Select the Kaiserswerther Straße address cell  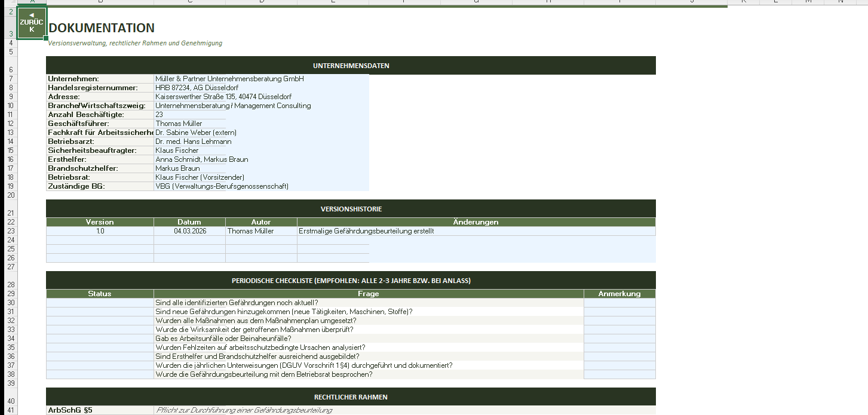pyautogui.click(x=223, y=97)
